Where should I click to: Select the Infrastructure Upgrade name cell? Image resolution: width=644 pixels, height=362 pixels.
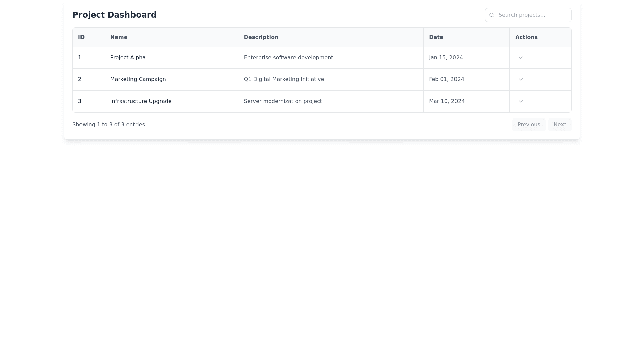pos(141,101)
